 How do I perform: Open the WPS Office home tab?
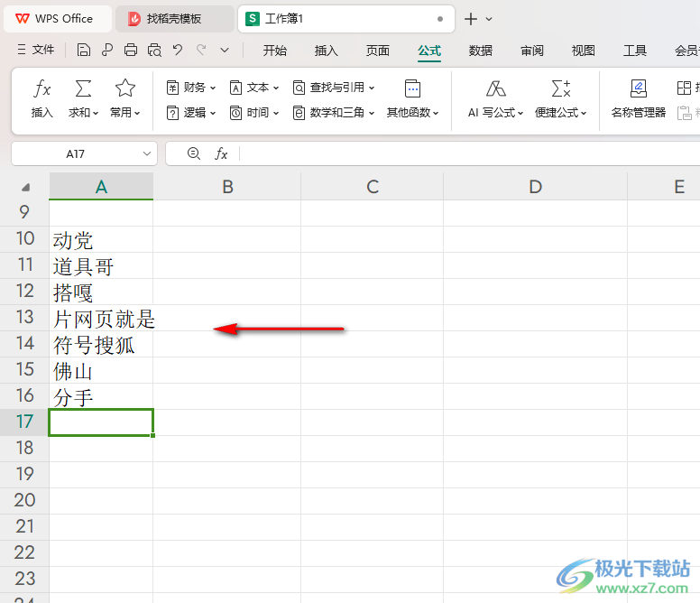57,19
